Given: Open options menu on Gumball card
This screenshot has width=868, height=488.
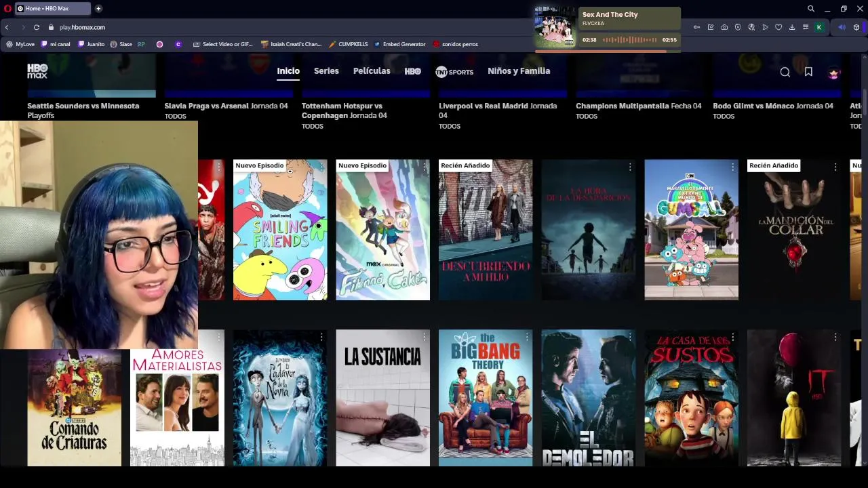Looking at the screenshot, I should pyautogui.click(x=732, y=167).
